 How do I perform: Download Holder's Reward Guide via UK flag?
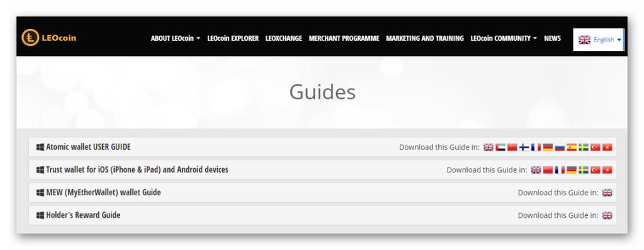click(x=607, y=215)
